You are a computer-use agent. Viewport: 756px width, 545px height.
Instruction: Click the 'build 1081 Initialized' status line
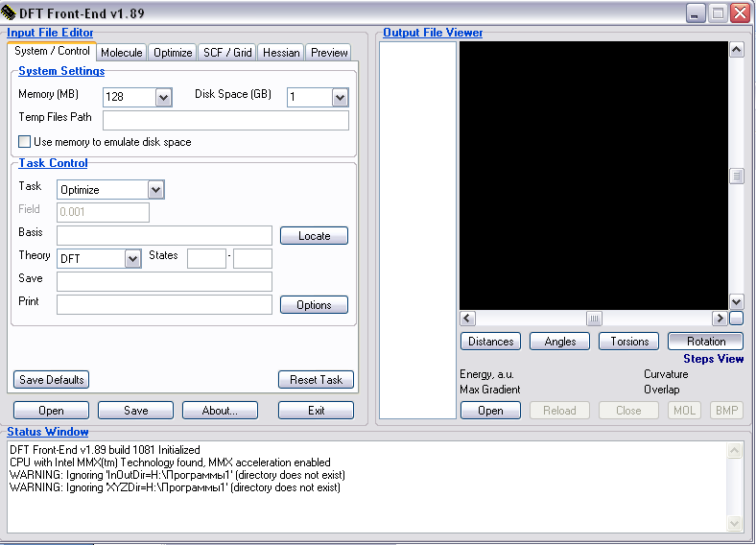click(x=105, y=450)
